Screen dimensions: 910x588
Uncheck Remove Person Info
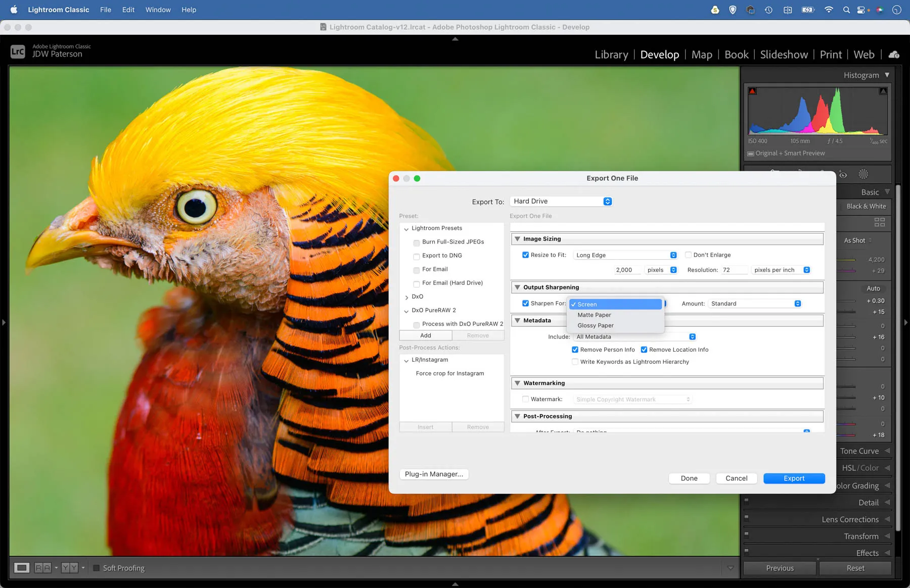click(x=575, y=350)
